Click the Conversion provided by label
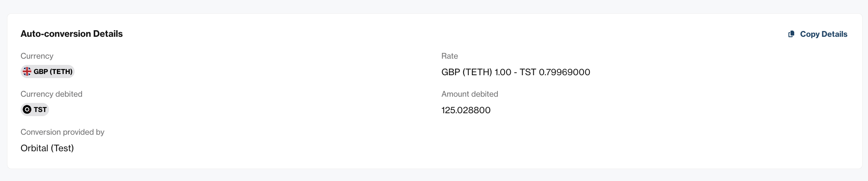The height and width of the screenshot is (181, 868). click(x=62, y=132)
